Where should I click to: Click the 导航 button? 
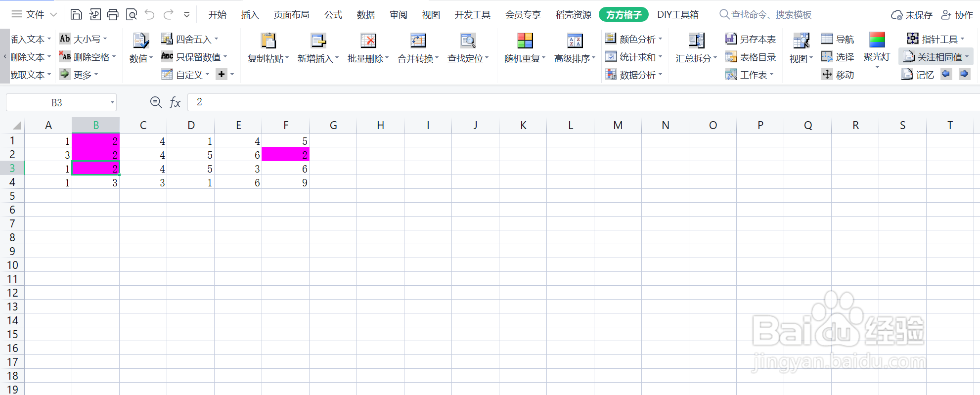click(838, 39)
